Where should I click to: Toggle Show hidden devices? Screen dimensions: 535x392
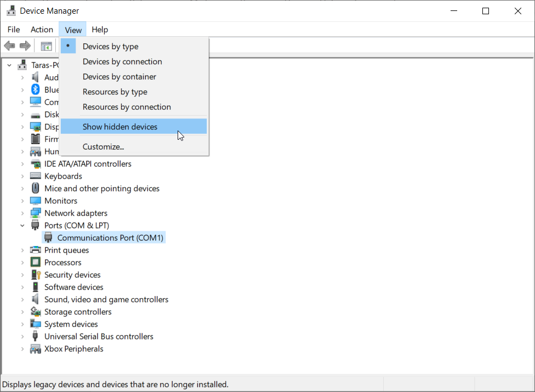coord(134,127)
